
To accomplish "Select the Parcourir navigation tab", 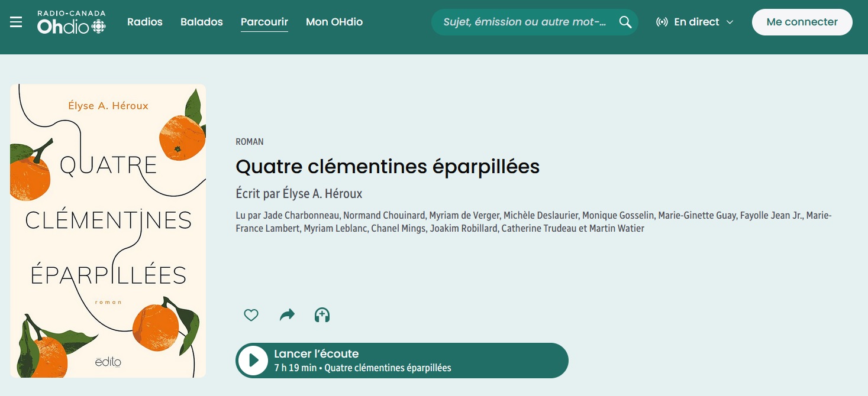I will [264, 22].
